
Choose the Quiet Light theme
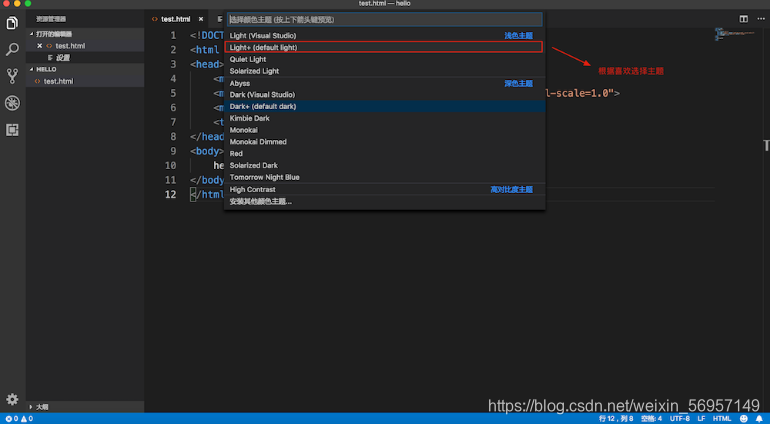pyautogui.click(x=385, y=59)
